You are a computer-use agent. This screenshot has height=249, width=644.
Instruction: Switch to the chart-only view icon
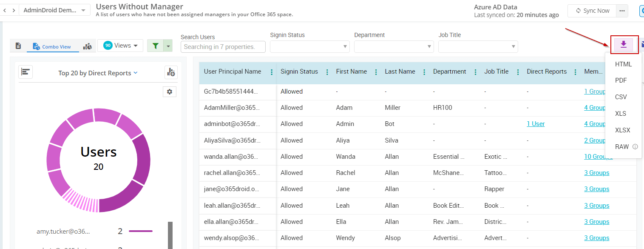(88, 46)
